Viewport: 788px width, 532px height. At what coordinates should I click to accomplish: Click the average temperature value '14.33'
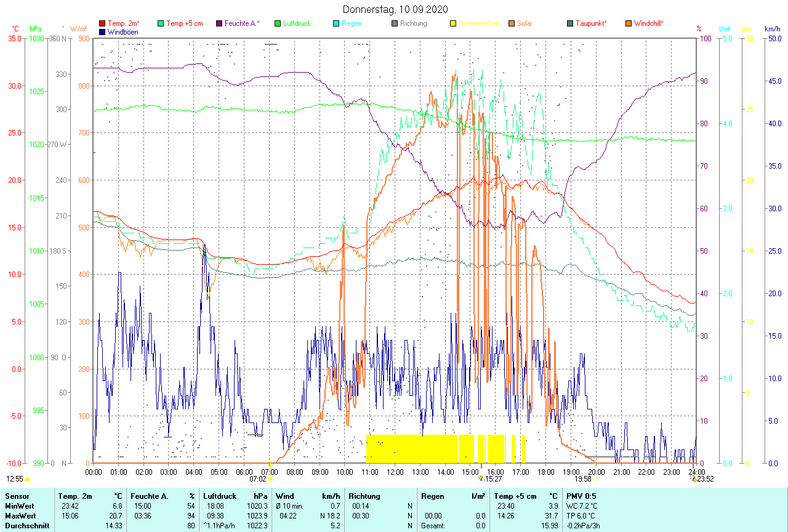113,526
